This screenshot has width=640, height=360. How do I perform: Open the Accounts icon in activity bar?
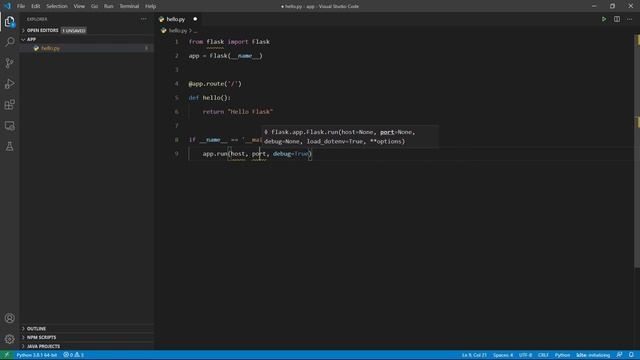(9, 318)
